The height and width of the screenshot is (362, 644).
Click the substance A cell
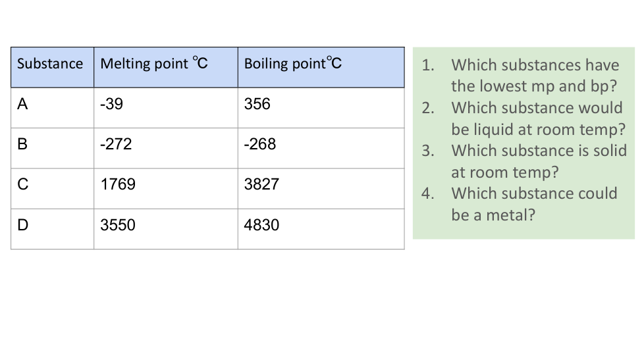(x=23, y=105)
